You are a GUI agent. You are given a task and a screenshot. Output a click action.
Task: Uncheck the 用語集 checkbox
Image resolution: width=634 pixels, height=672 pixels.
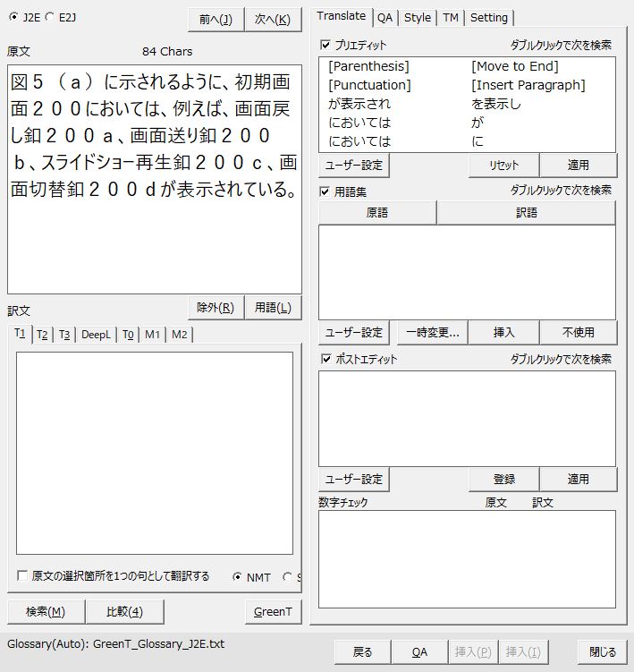pos(325,191)
